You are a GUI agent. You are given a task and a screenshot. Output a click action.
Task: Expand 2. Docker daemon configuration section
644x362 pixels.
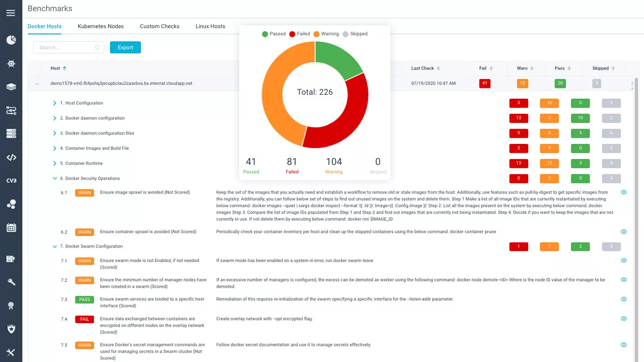(x=55, y=118)
